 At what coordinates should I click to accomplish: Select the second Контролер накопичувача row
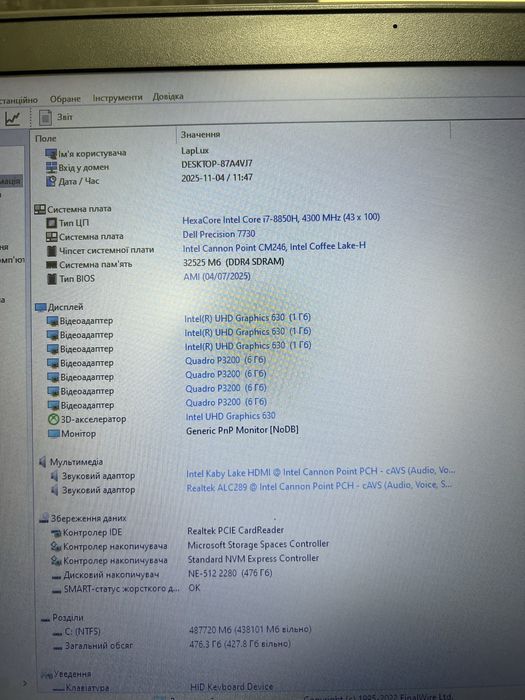click(x=115, y=560)
